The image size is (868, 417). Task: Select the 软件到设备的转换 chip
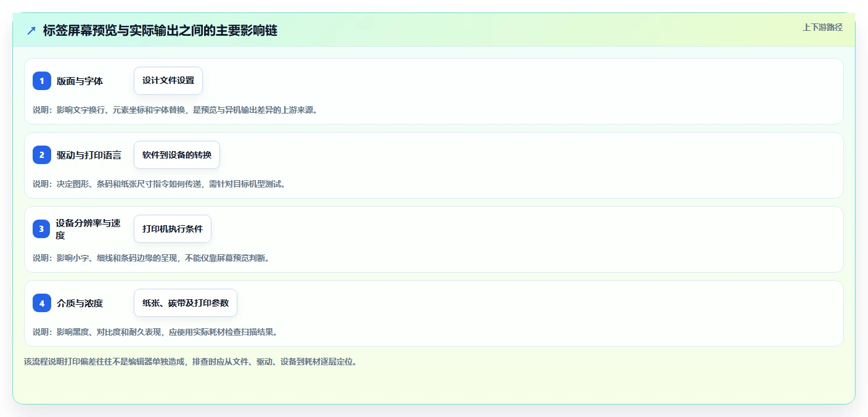177,155
